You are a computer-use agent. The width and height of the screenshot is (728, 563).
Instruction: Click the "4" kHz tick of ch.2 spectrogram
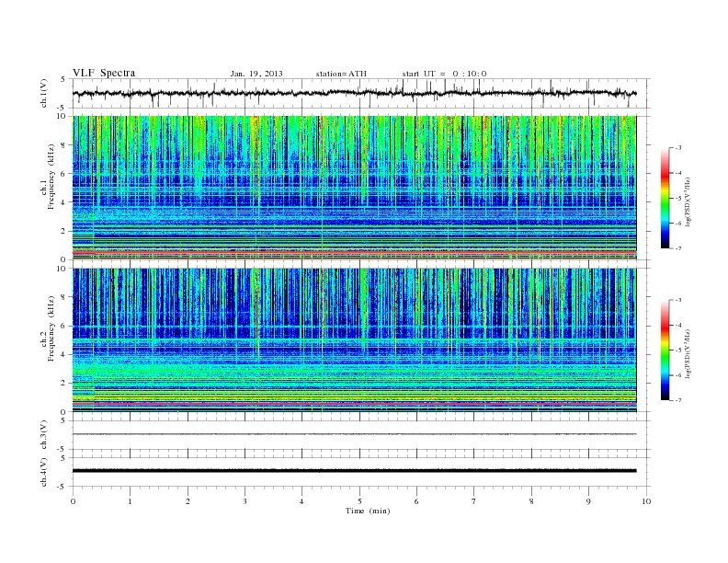63,354
